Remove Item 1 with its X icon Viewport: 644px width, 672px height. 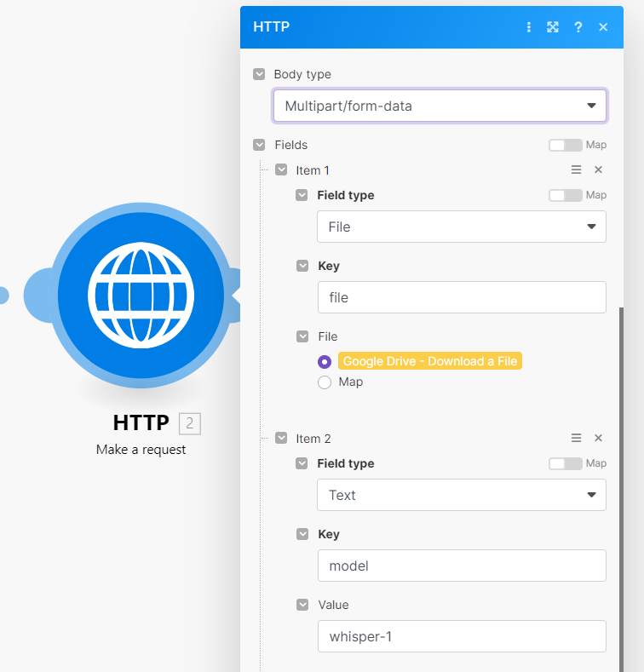(x=598, y=169)
